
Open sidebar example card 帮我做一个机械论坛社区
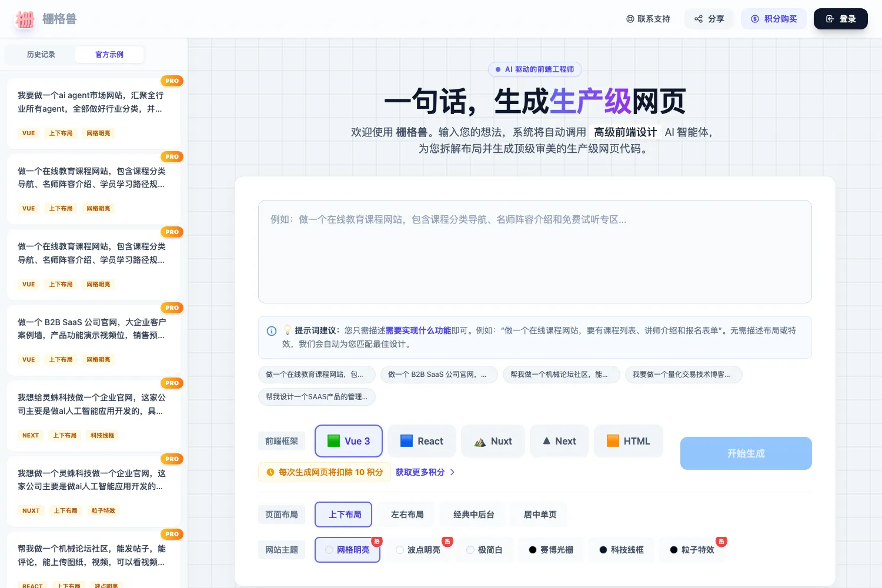[x=94, y=560]
